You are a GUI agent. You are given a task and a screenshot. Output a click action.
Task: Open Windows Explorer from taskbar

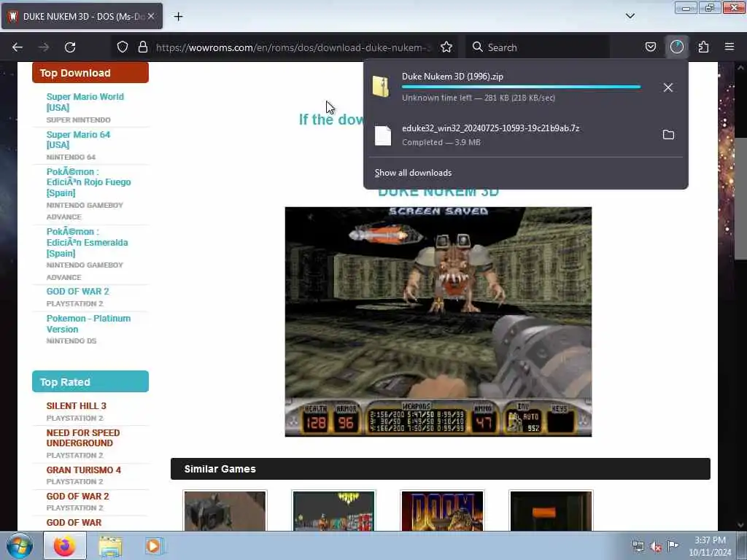tap(110, 546)
